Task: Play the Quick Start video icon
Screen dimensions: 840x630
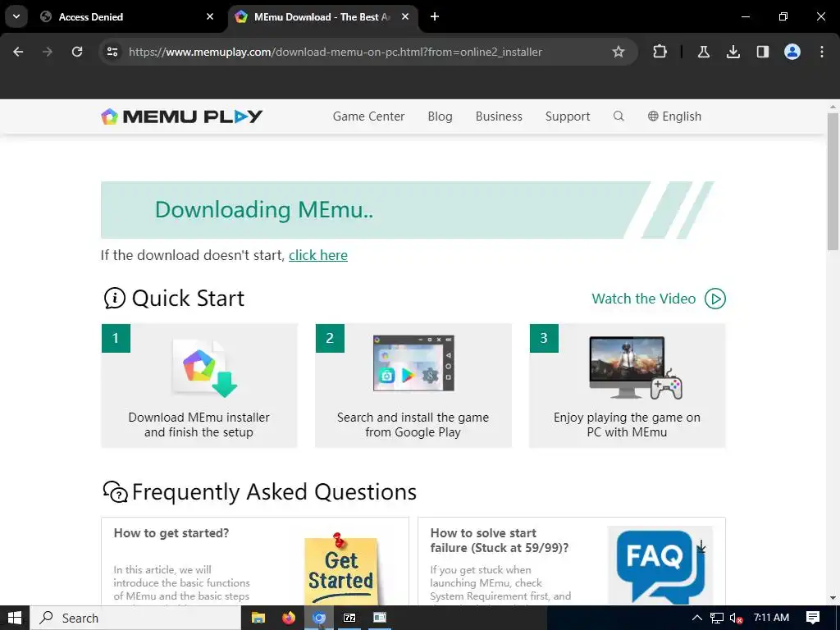Action: point(715,299)
